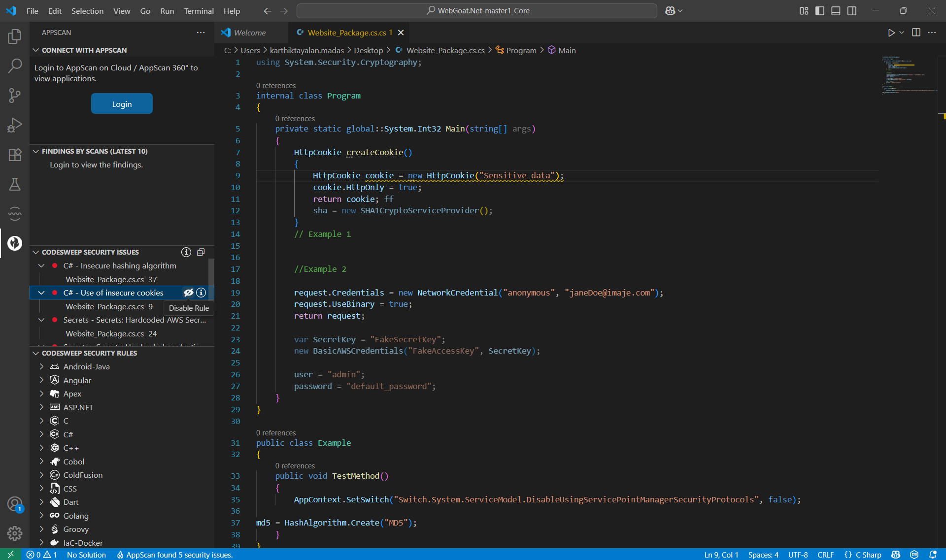946x560 pixels.
Task: Open the Terminal menu
Action: [199, 11]
